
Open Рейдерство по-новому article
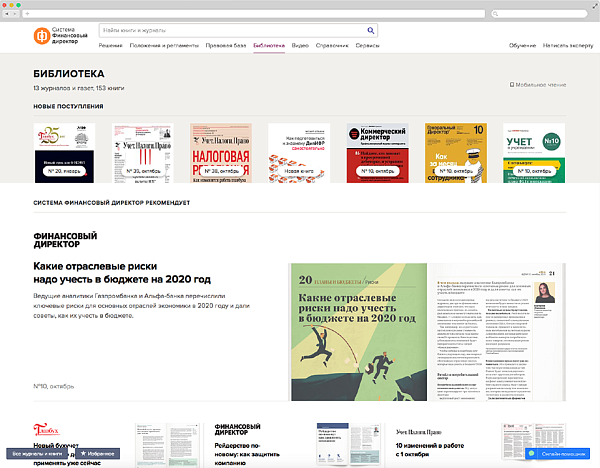(247, 454)
